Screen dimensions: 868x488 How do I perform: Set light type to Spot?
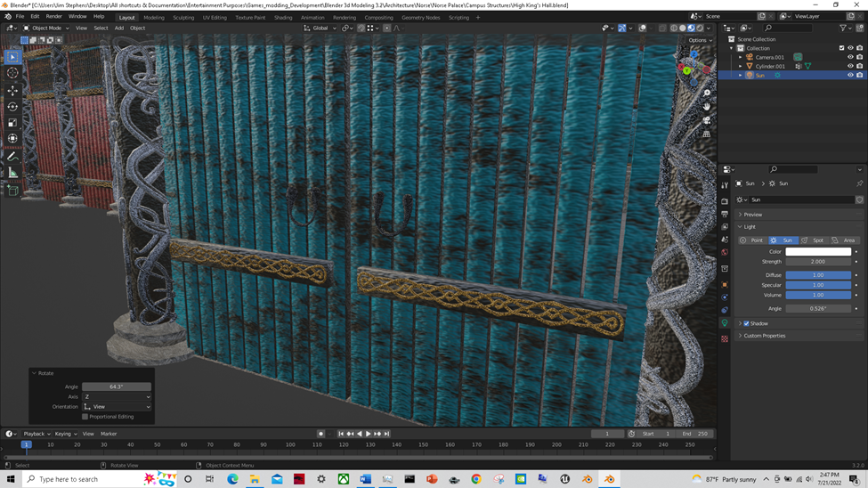click(814, 240)
